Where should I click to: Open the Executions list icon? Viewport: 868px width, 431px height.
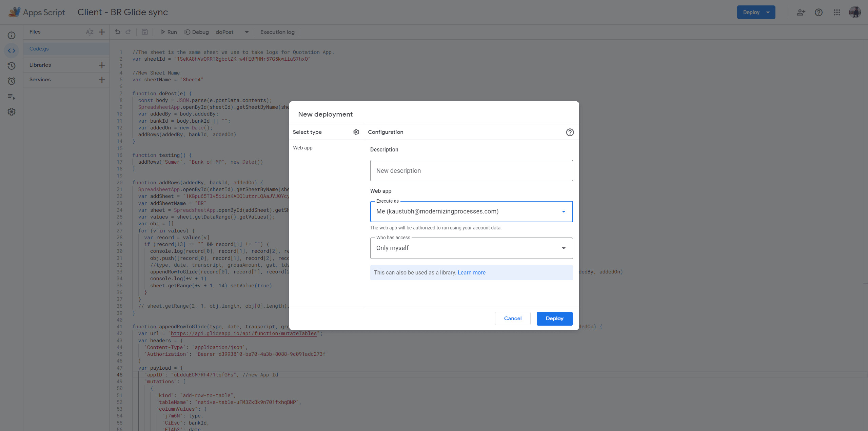tap(12, 97)
